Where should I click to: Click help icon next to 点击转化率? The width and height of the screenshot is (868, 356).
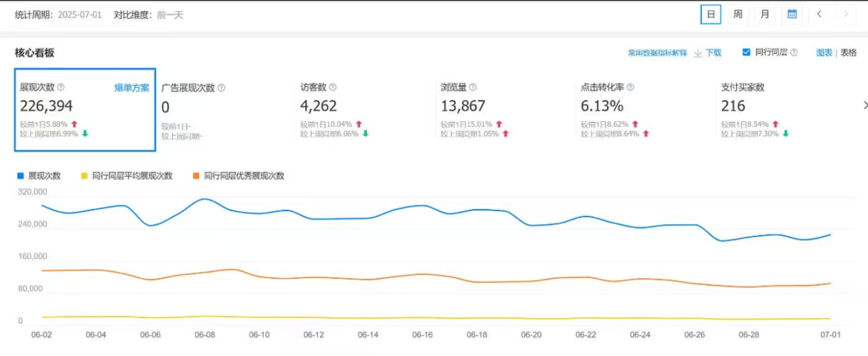click(x=630, y=88)
